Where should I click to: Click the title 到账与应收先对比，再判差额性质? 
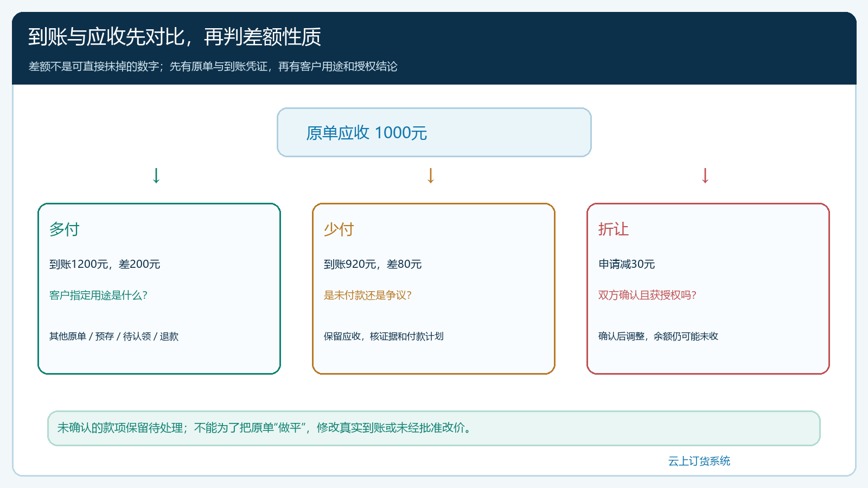[x=174, y=37]
